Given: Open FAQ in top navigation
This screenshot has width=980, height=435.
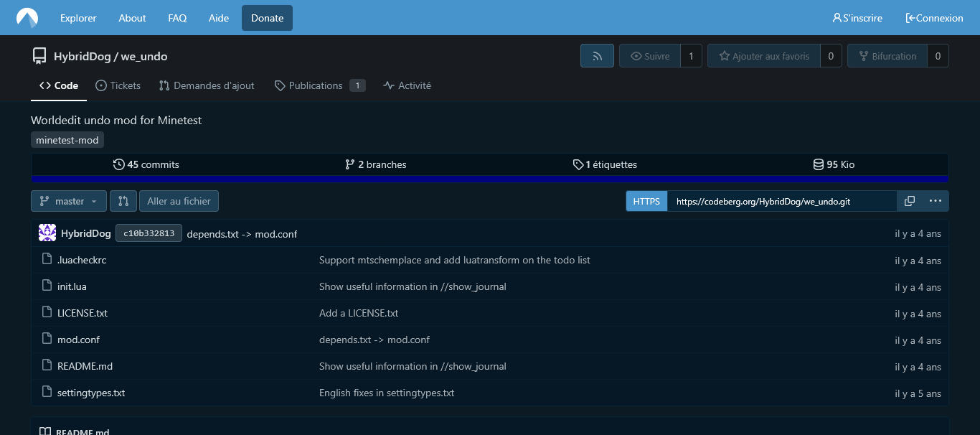Looking at the screenshot, I should tap(177, 18).
